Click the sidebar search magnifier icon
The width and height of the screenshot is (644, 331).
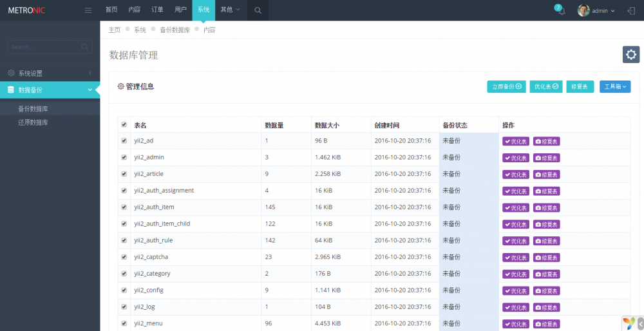click(85, 47)
